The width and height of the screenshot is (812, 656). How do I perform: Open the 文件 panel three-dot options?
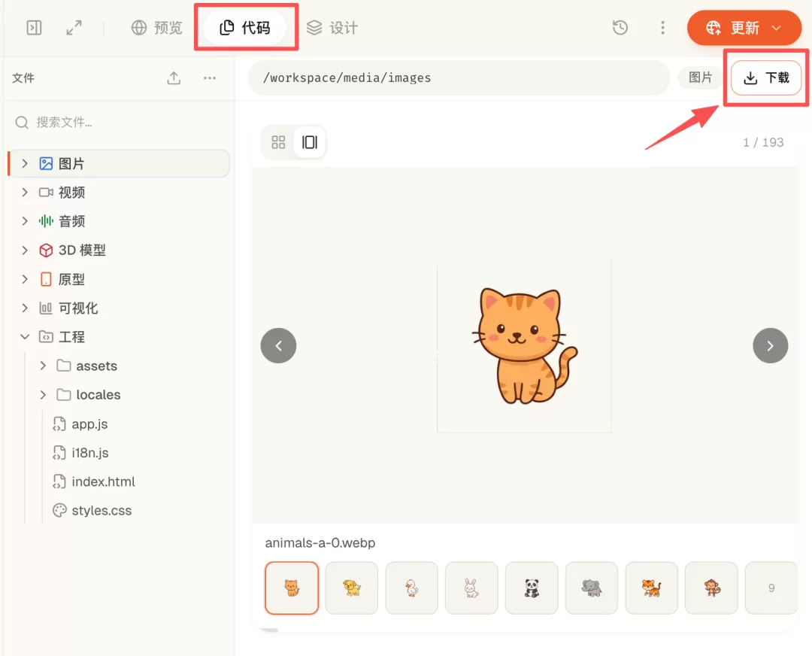(x=210, y=78)
